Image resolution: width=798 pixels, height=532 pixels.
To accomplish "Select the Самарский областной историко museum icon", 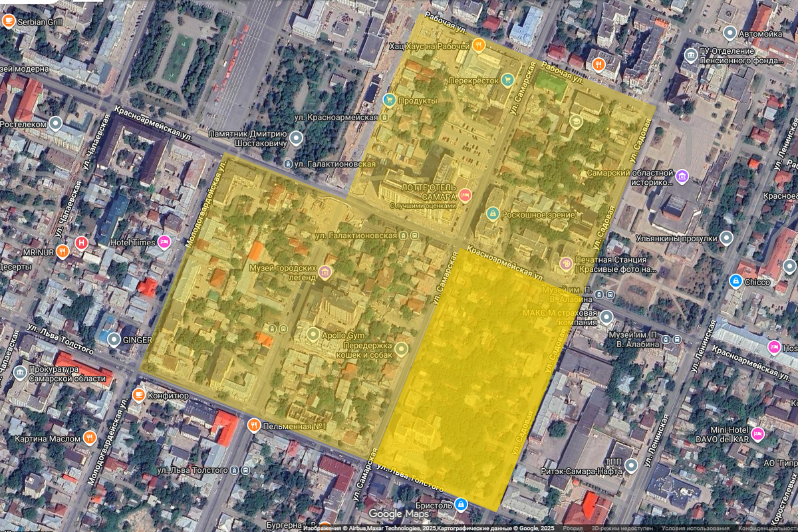I will [682, 177].
